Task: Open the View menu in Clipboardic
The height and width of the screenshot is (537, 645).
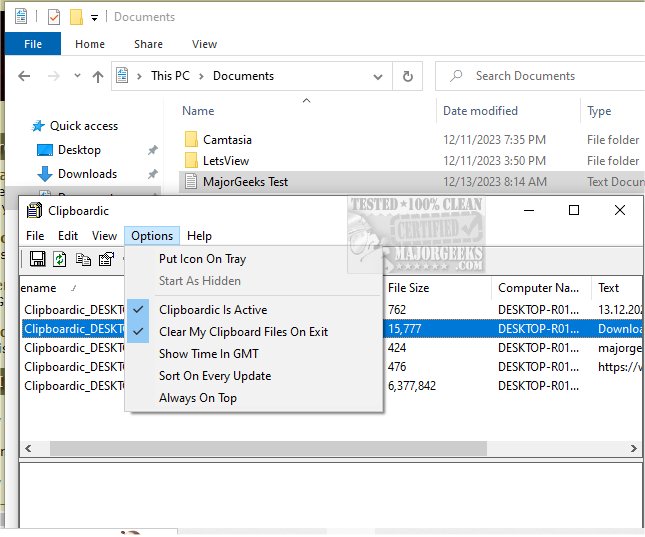Action: tap(104, 236)
